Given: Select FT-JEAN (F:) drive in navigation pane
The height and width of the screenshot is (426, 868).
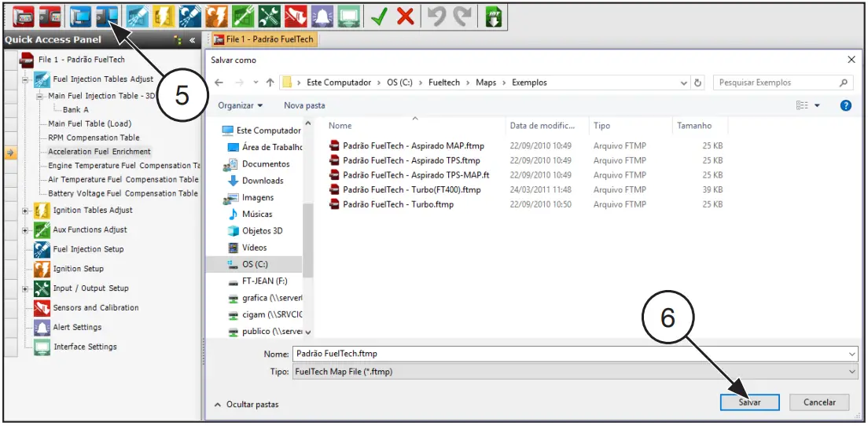Looking at the screenshot, I should [257, 281].
